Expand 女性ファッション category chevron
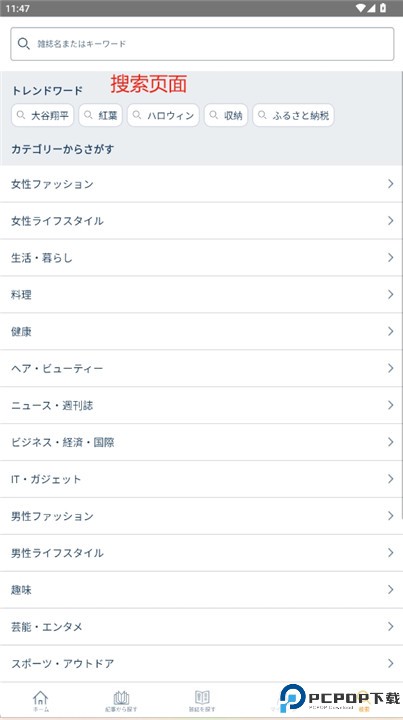The image size is (403, 720). tap(391, 184)
